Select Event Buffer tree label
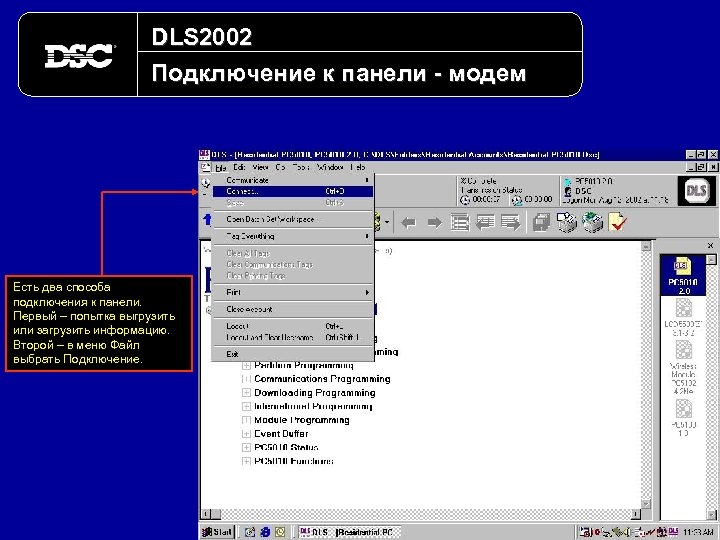Screen dimensions: 720x540 coord(281,433)
